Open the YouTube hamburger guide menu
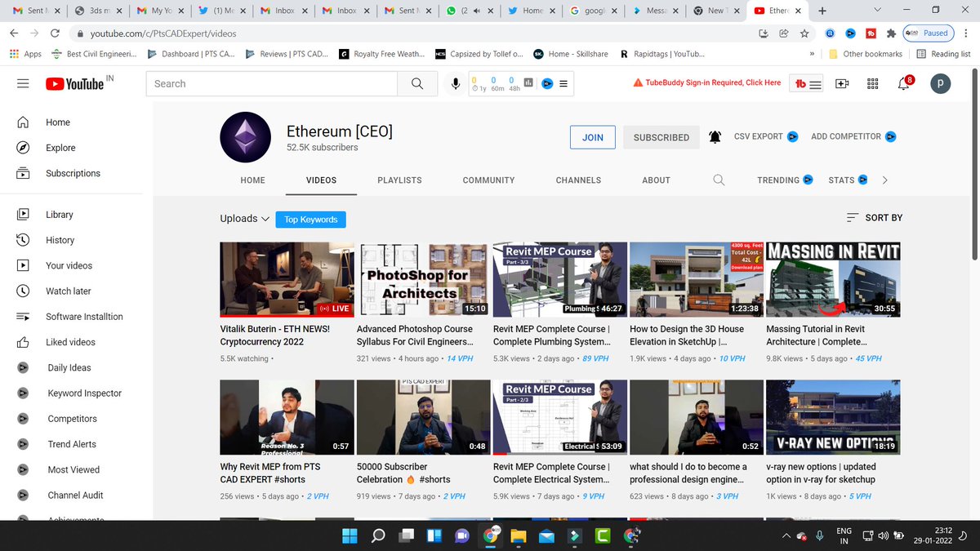Viewport: 980px width, 551px height. point(23,83)
